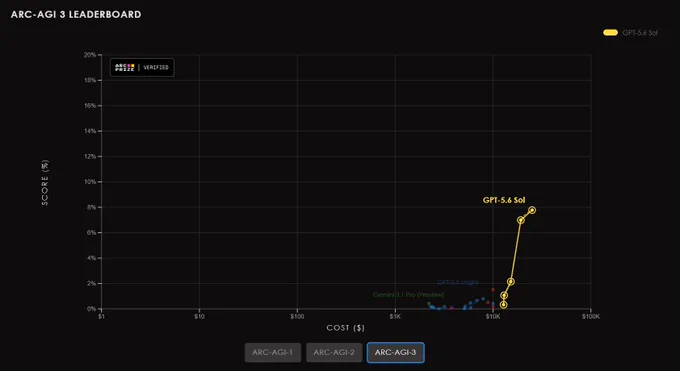Click the COST ($) axis title
Screen dimensions: 680x371
346,328
